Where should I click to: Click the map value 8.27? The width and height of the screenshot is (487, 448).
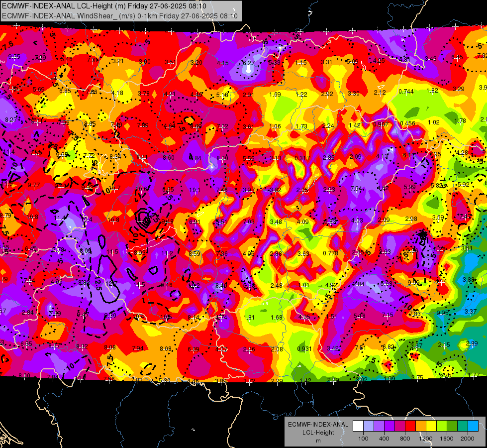click(11, 119)
